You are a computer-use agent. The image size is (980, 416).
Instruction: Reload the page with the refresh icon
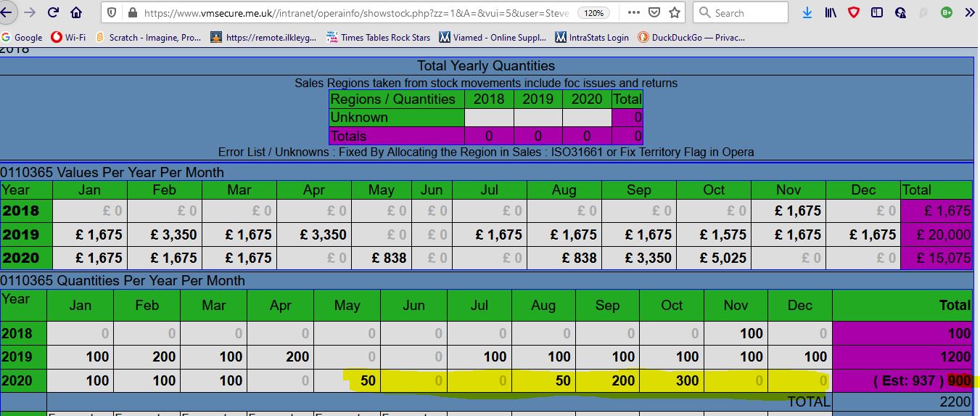(x=53, y=12)
